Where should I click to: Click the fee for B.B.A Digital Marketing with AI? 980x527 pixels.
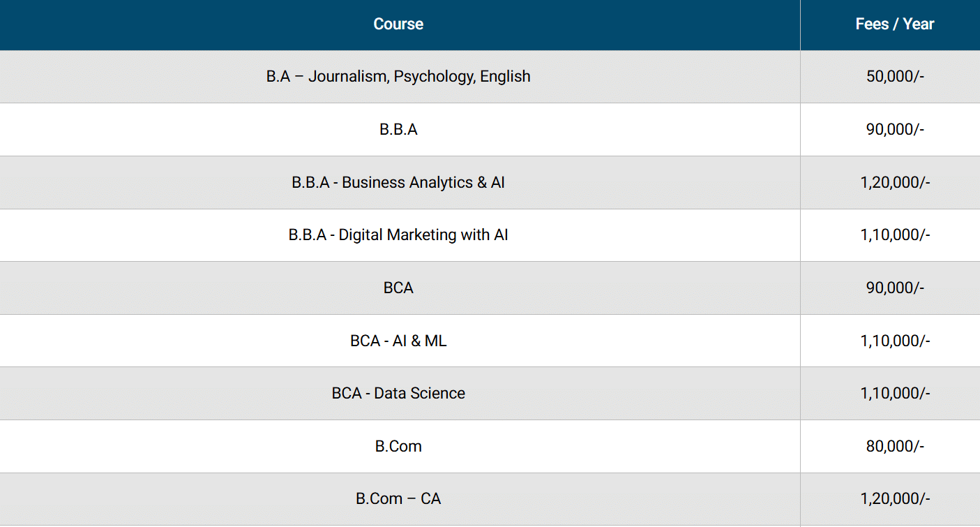tap(895, 235)
